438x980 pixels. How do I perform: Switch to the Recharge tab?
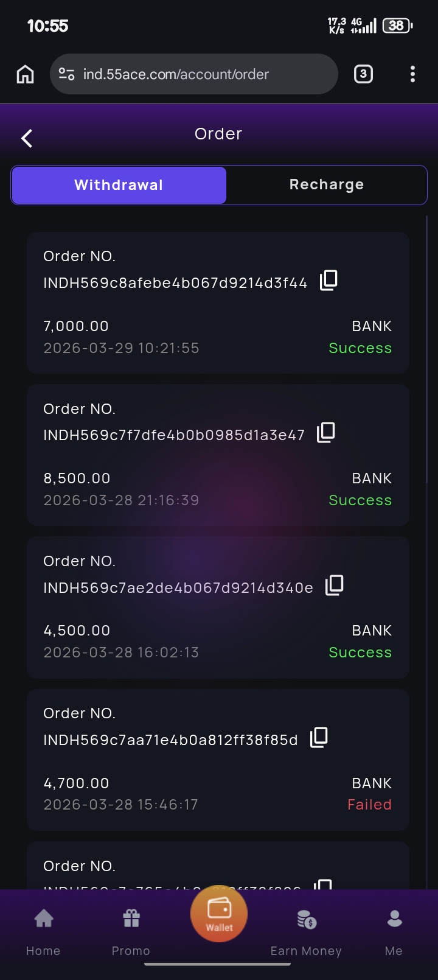tap(327, 184)
